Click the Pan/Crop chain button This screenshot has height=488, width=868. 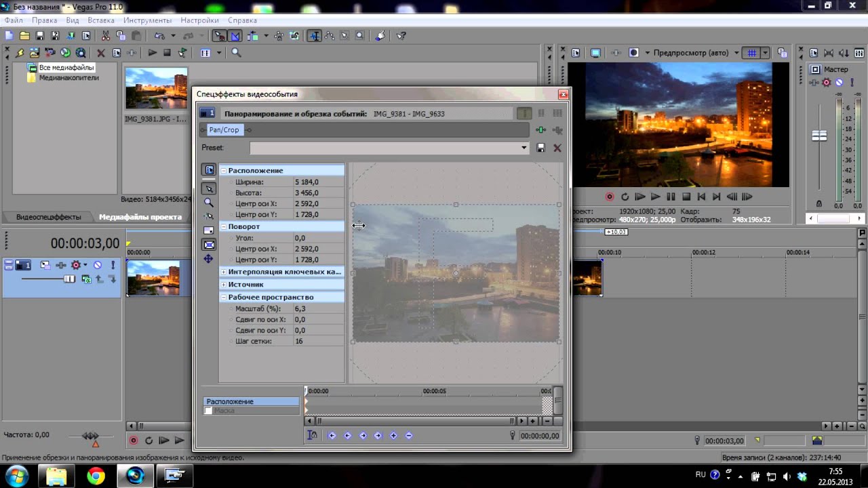pos(224,130)
